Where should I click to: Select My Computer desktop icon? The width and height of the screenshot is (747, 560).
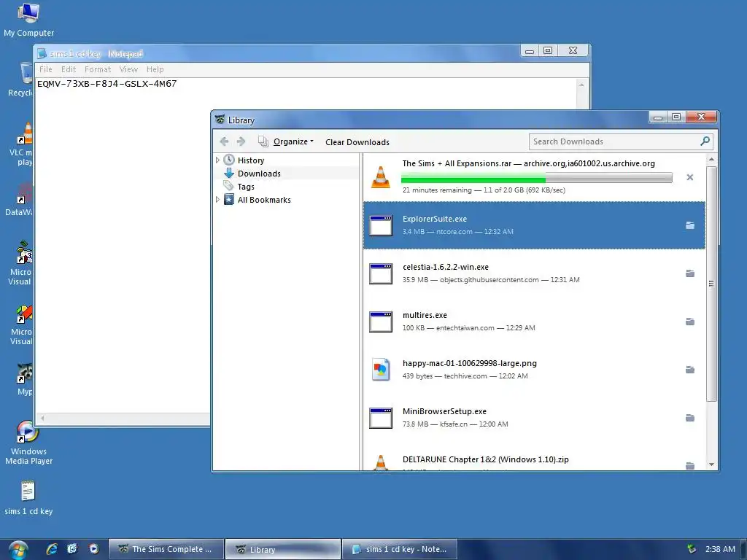(x=28, y=20)
